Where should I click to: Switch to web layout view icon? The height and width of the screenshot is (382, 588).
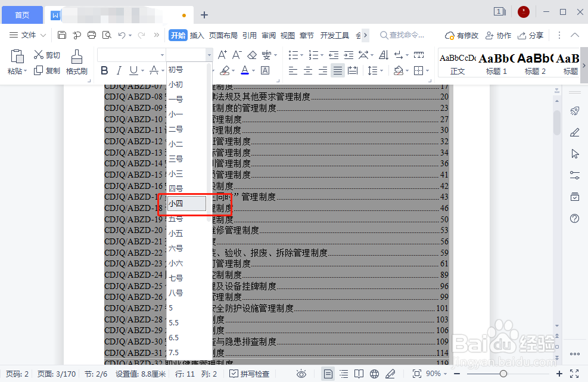tap(374, 374)
